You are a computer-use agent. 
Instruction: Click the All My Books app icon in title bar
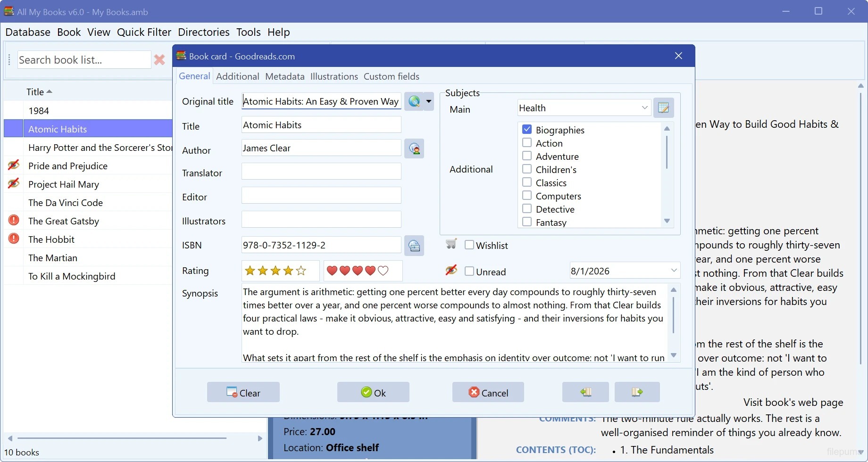tap(9, 11)
